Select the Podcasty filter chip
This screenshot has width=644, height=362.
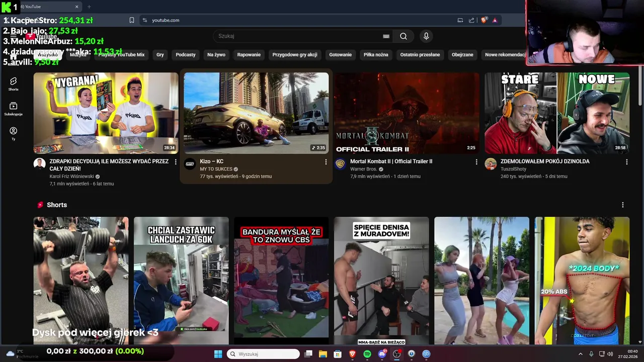pyautogui.click(x=186, y=54)
